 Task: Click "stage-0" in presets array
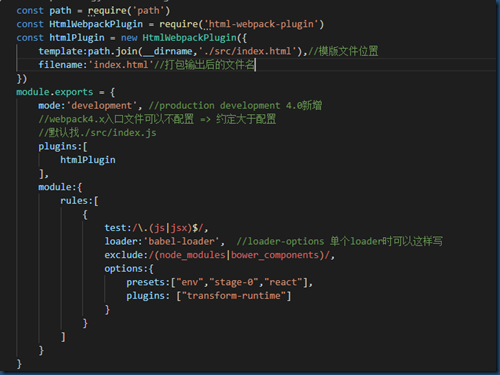(x=234, y=282)
